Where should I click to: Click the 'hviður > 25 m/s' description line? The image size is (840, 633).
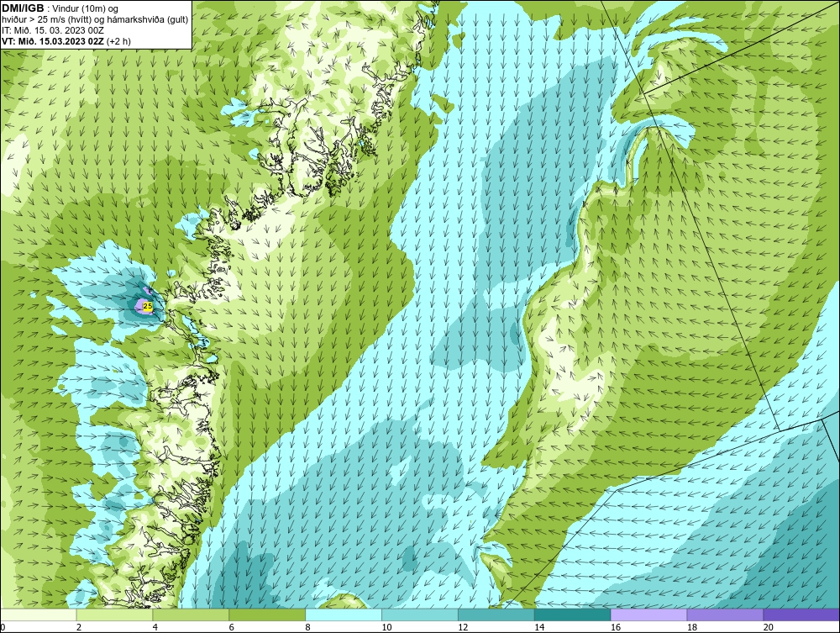point(95,19)
